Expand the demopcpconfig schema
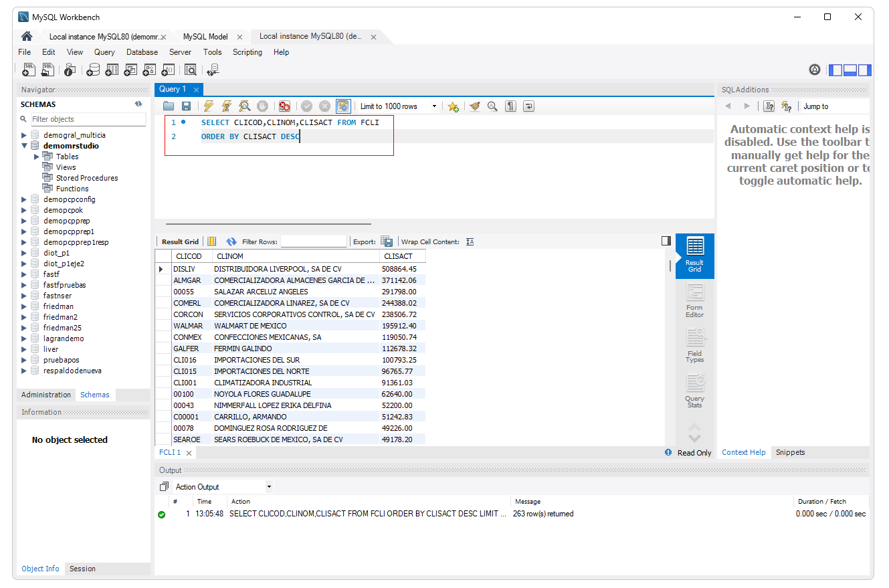Screen dimensions: 889x588 click(25, 199)
